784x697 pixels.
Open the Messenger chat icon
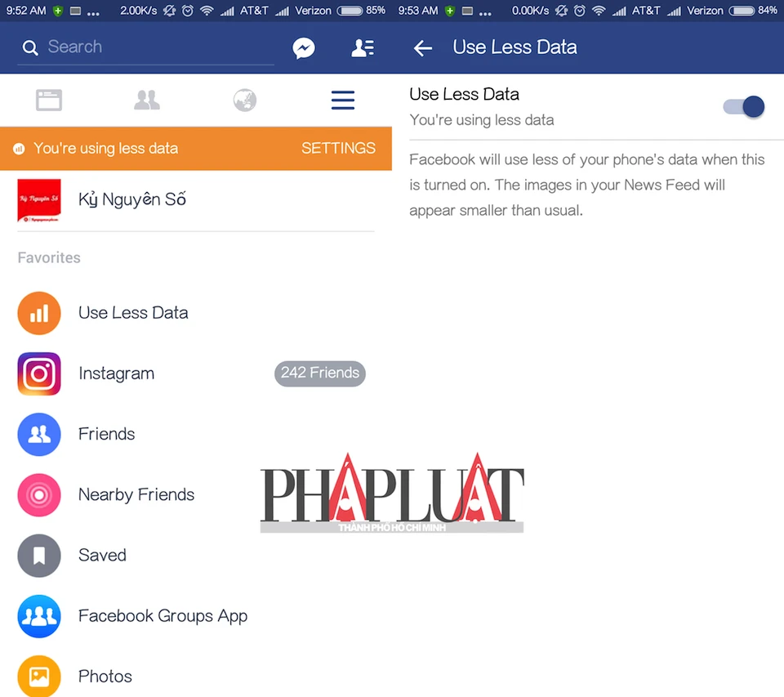coord(304,48)
